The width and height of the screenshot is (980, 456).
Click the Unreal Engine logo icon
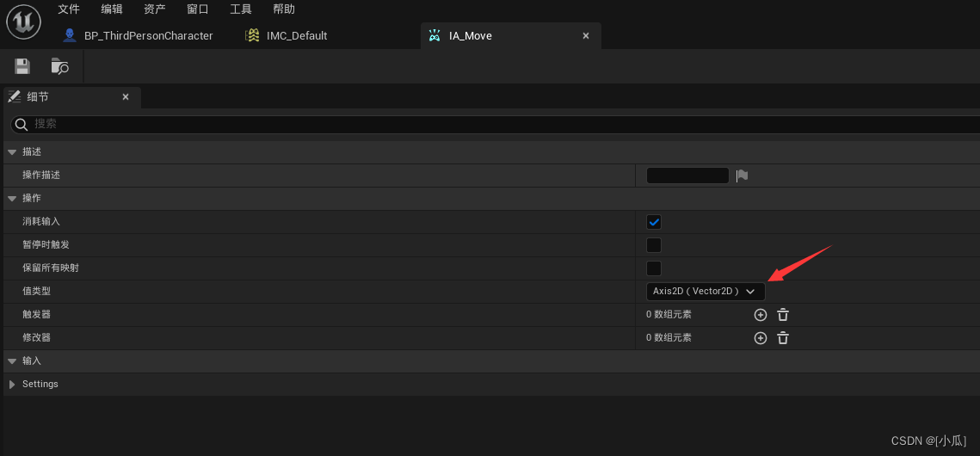click(x=23, y=22)
